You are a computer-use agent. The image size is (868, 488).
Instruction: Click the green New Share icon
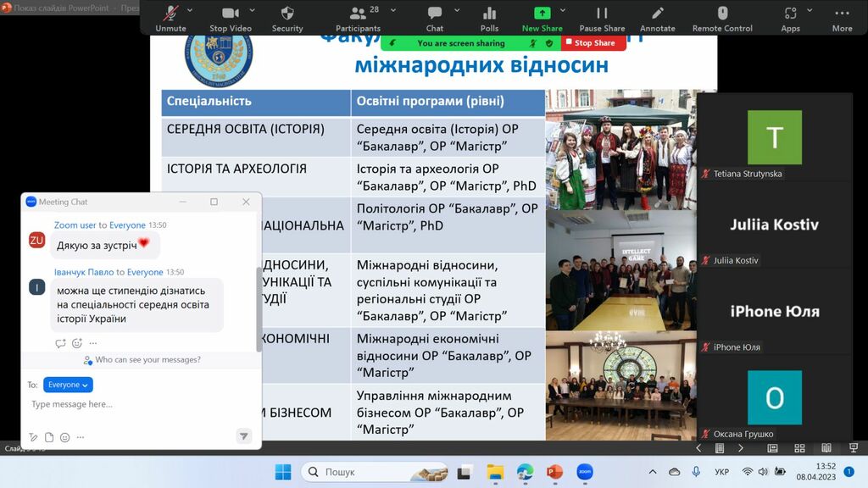pos(542,14)
